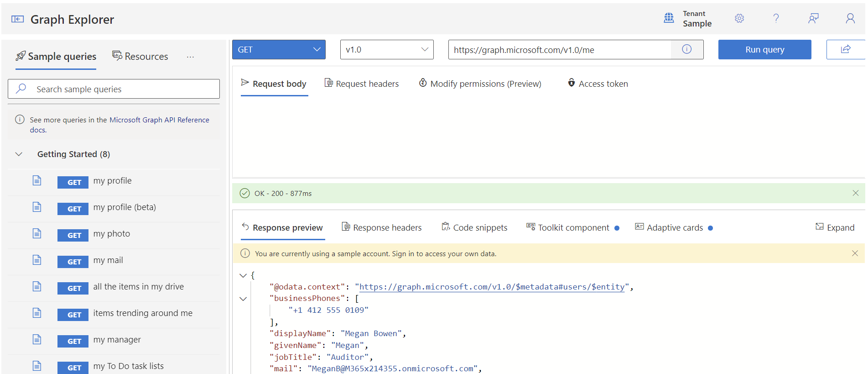Open Microsoft Graph API Reference link
The image size is (868, 374).
click(159, 120)
